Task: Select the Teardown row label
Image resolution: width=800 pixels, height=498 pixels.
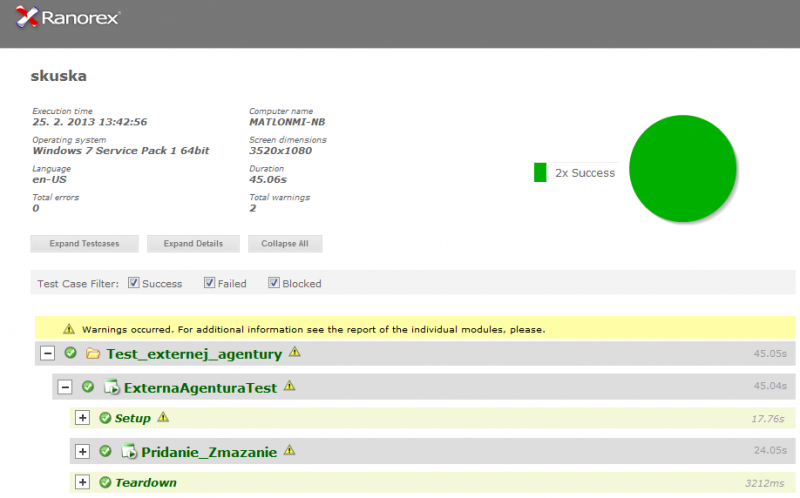Action: tap(146, 483)
